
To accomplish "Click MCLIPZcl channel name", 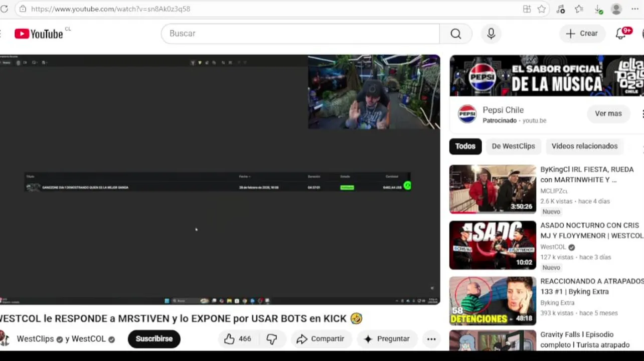I will (554, 191).
